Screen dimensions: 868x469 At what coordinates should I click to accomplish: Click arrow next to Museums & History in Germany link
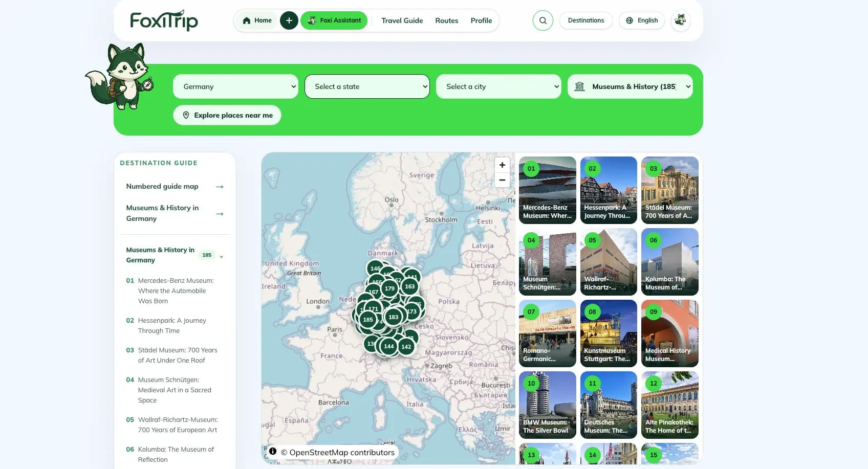coord(220,214)
